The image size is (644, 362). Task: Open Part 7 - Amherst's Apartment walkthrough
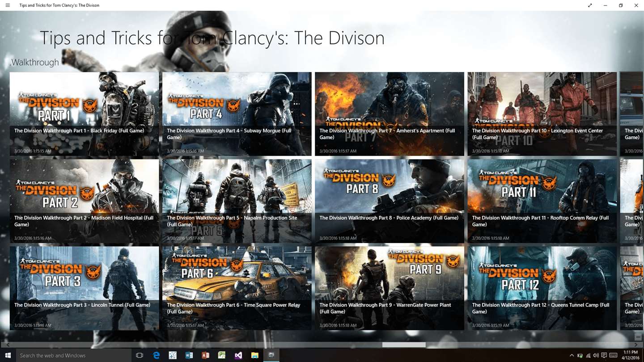pyautogui.click(x=390, y=114)
